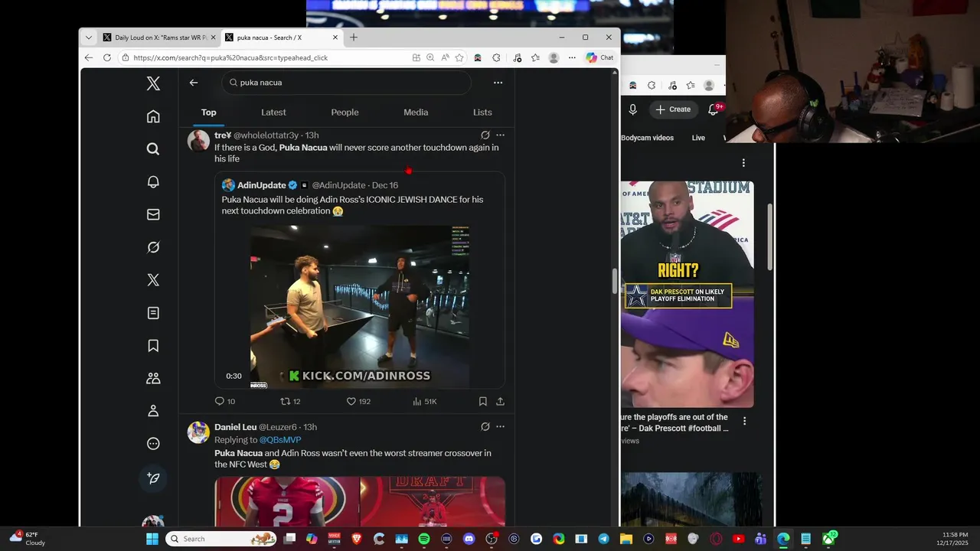Open Edge profile avatar icon

[554, 57]
